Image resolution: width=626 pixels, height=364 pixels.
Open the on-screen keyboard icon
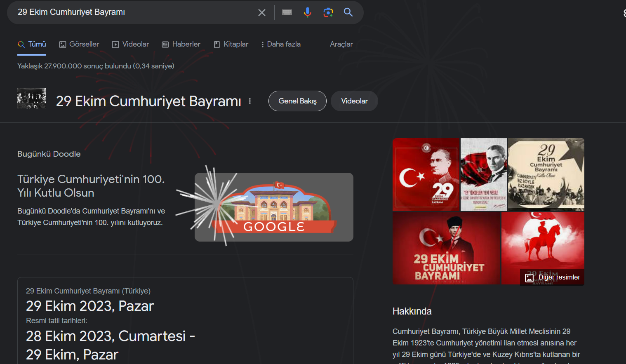pyautogui.click(x=287, y=12)
